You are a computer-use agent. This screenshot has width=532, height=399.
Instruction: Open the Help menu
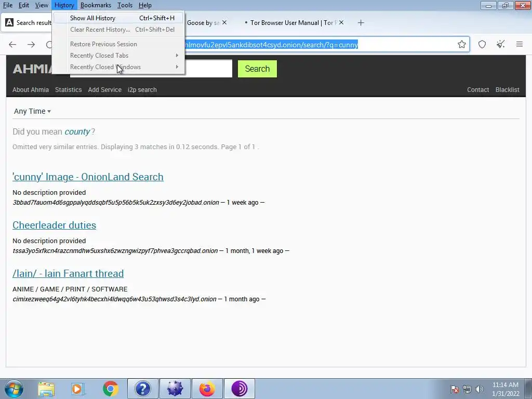click(145, 5)
